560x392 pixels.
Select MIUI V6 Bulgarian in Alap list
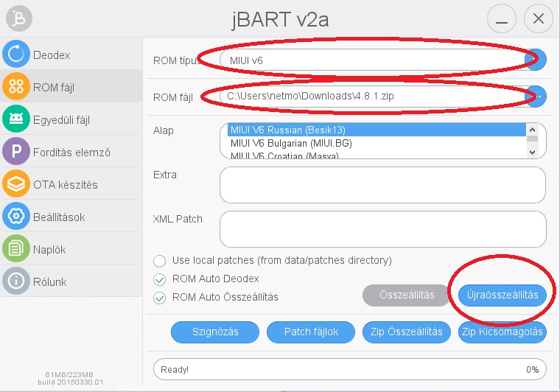tap(290, 143)
